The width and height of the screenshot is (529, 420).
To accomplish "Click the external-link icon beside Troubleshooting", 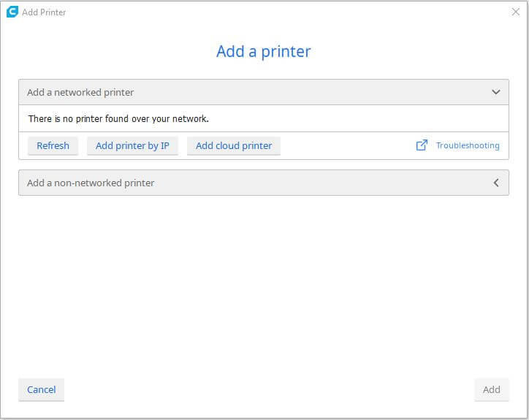I will coord(422,145).
